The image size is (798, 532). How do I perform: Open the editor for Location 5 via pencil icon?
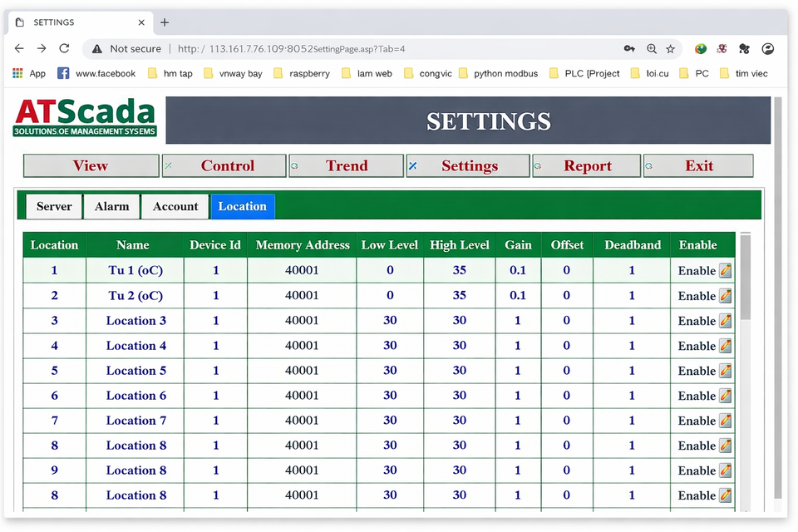tap(725, 370)
